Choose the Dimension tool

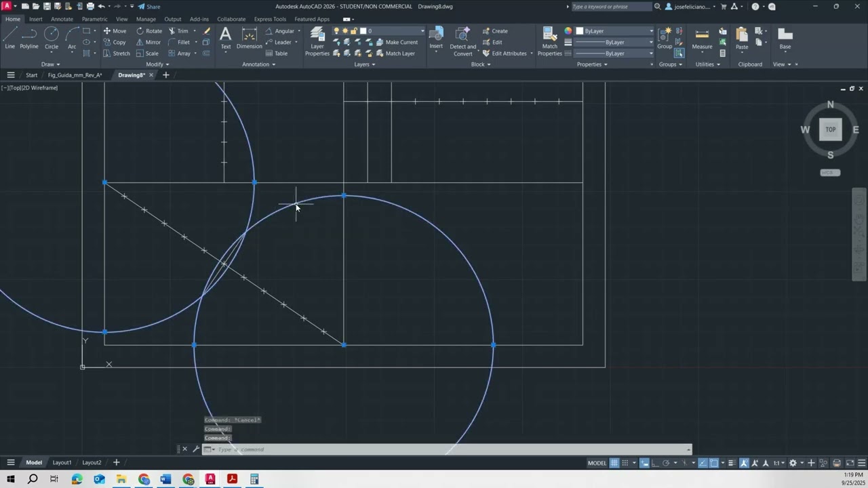coord(249,38)
